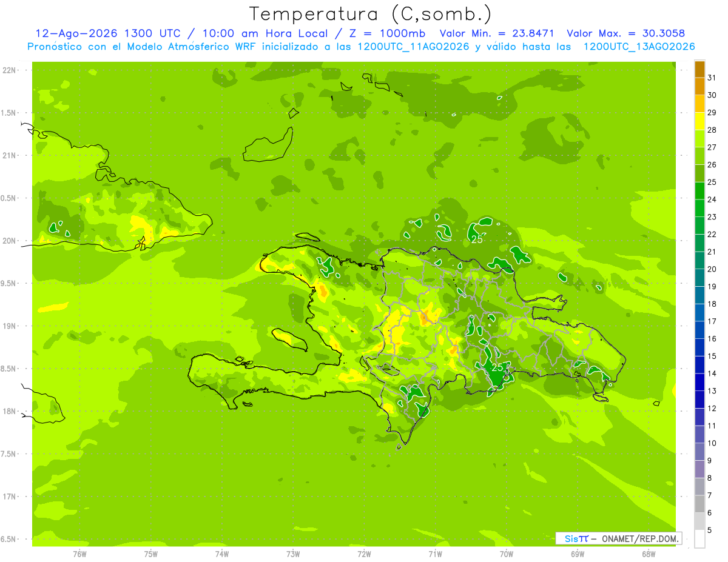The width and height of the screenshot is (728, 562).
Task: Click the longitude label "71W"
Action: coord(435,554)
